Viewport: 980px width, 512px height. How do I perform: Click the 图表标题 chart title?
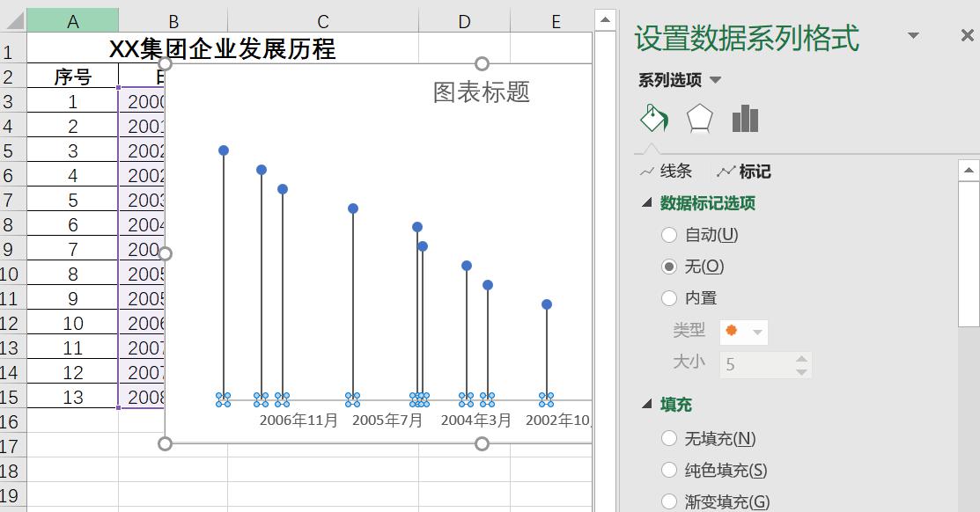pos(482,92)
